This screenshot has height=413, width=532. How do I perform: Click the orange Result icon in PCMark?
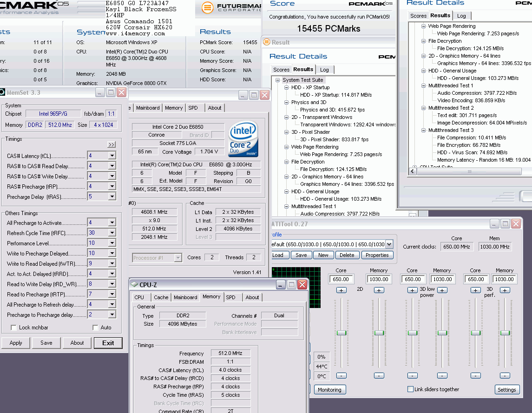(x=267, y=42)
